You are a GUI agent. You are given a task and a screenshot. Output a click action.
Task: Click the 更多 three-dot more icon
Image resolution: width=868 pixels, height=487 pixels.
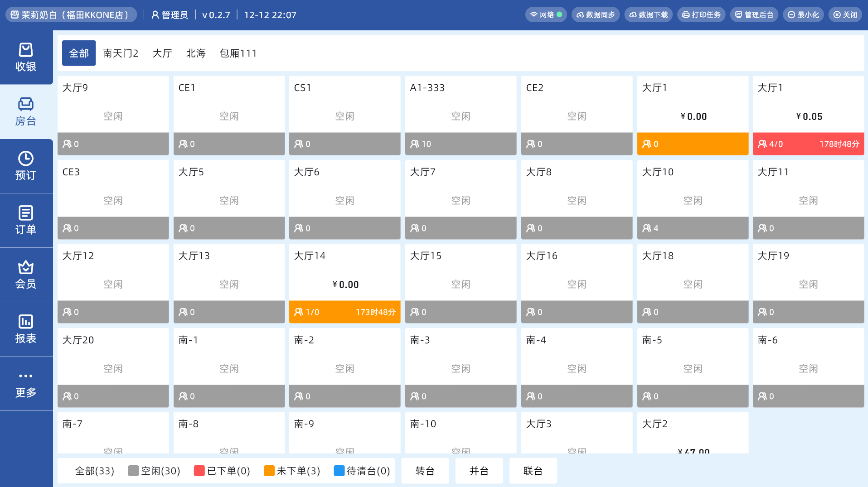[26, 376]
